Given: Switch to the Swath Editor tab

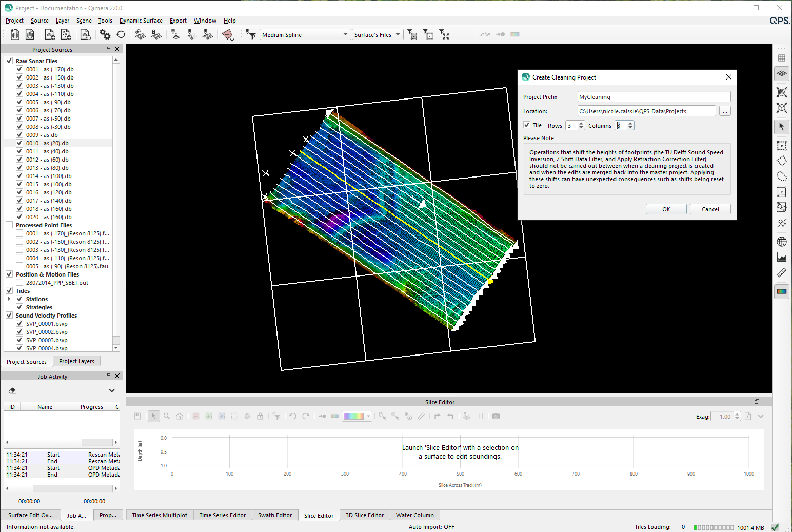Looking at the screenshot, I should click(x=274, y=515).
